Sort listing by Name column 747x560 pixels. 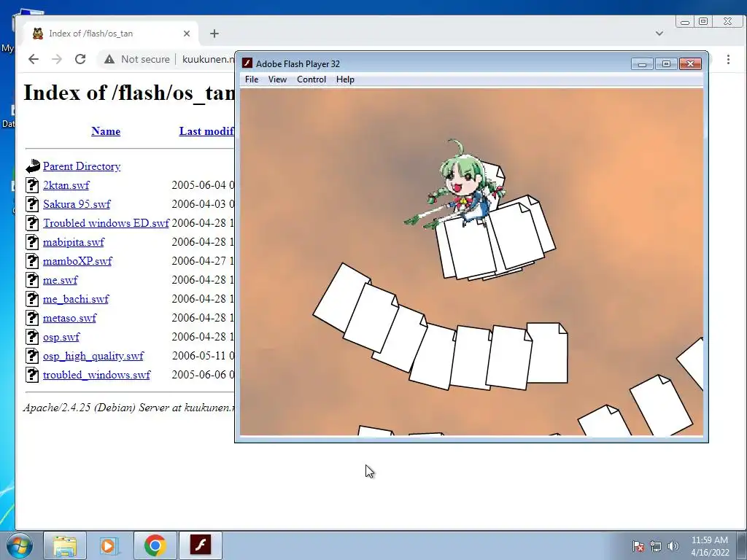tap(106, 131)
